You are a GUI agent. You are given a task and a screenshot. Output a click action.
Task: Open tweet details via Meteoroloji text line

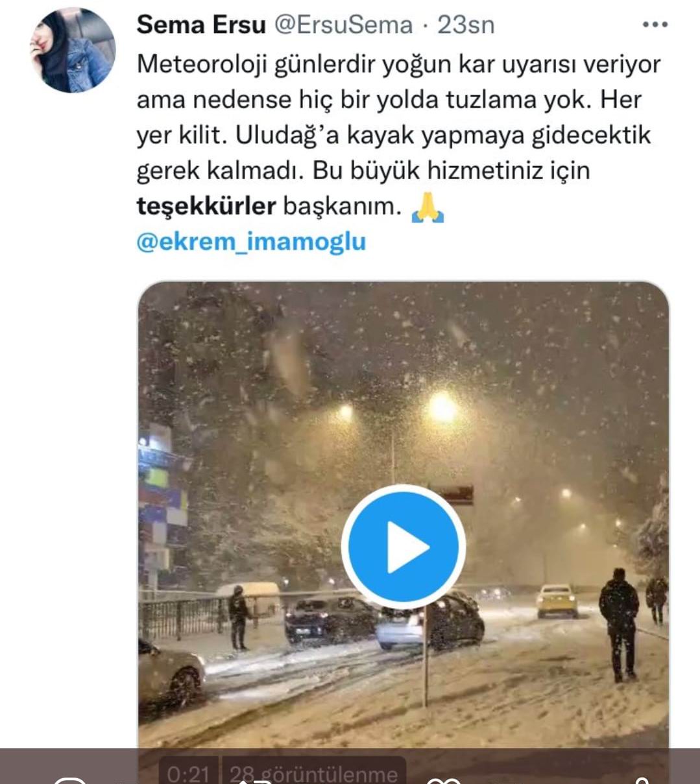click(x=398, y=65)
